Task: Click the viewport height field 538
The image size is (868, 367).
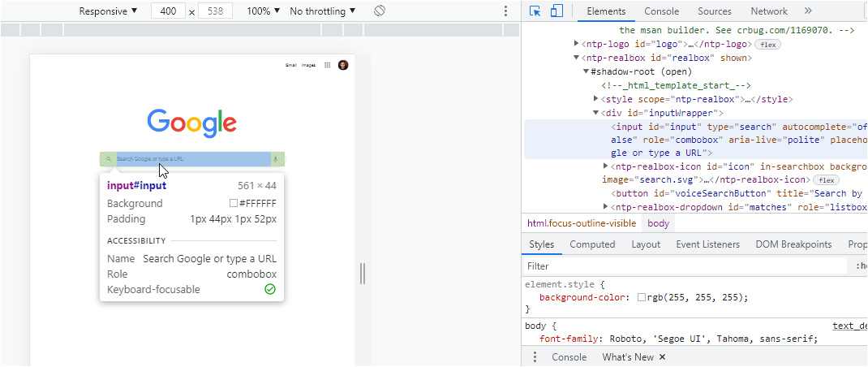Action: (x=215, y=11)
